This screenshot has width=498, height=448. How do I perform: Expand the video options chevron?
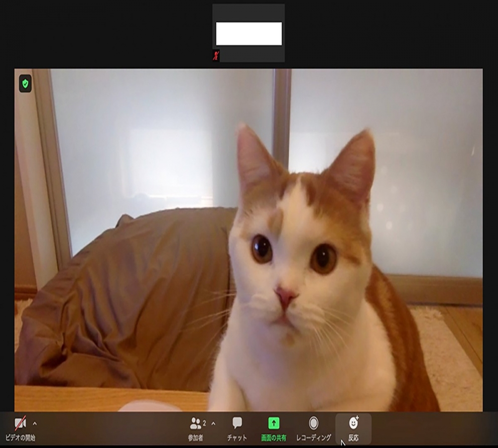click(x=35, y=424)
